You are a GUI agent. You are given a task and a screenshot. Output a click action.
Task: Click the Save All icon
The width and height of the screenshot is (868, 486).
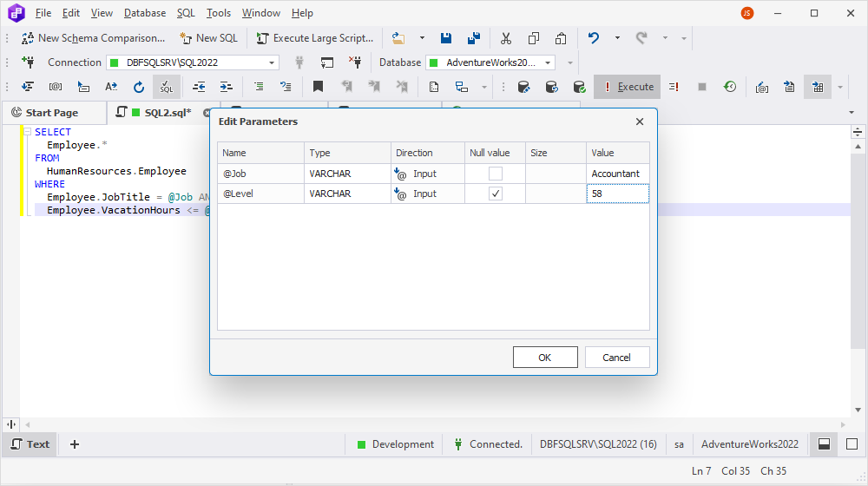[474, 38]
